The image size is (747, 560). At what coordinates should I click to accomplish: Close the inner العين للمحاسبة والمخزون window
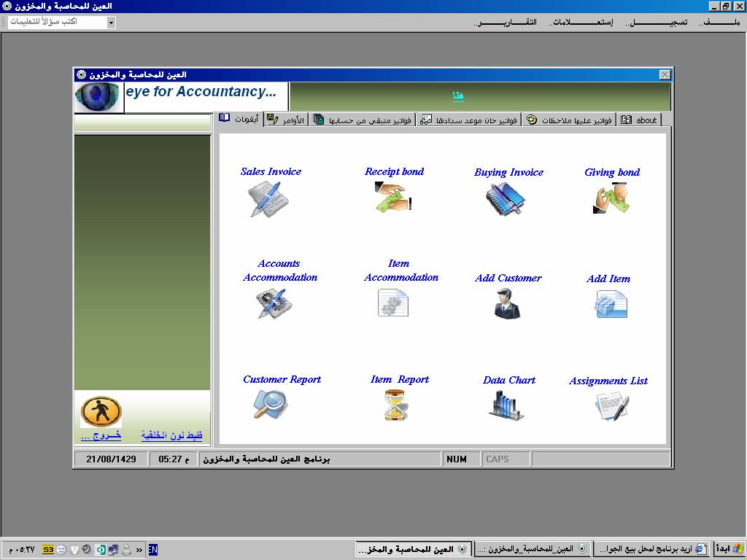[x=665, y=75]
